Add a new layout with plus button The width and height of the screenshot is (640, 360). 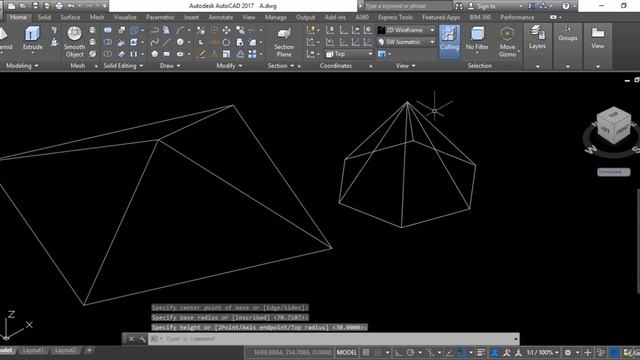89,350
